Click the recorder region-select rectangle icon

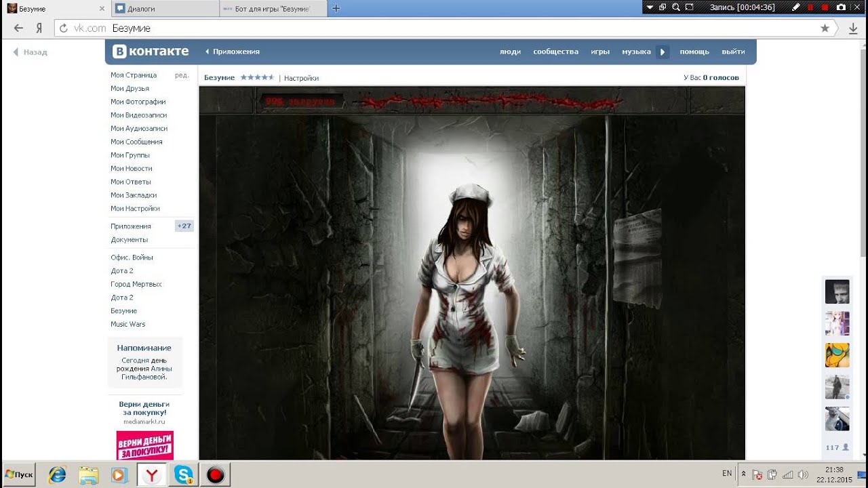pos(690,7)
